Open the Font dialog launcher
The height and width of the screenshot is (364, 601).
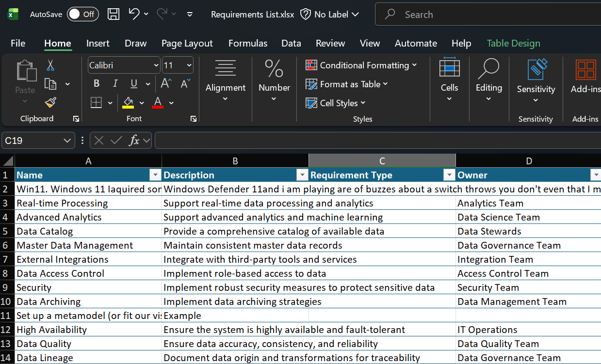click(x=194, y=119)
